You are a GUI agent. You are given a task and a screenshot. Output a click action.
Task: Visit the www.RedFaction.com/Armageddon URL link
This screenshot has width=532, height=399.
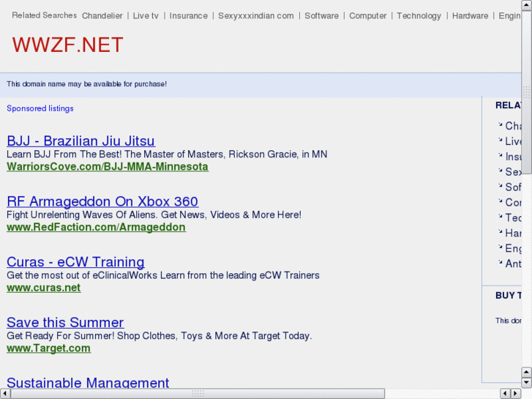97,227
